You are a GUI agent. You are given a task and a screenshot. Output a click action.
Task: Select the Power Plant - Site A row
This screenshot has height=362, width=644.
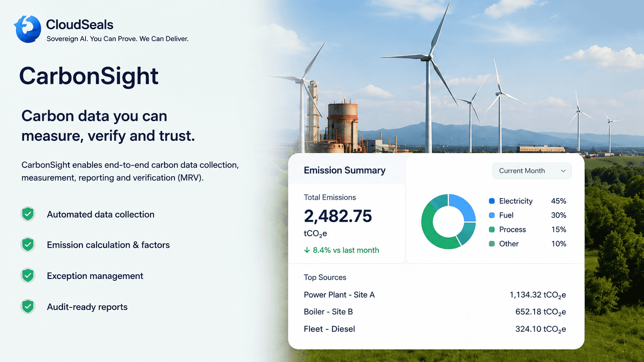coord(435,295)
